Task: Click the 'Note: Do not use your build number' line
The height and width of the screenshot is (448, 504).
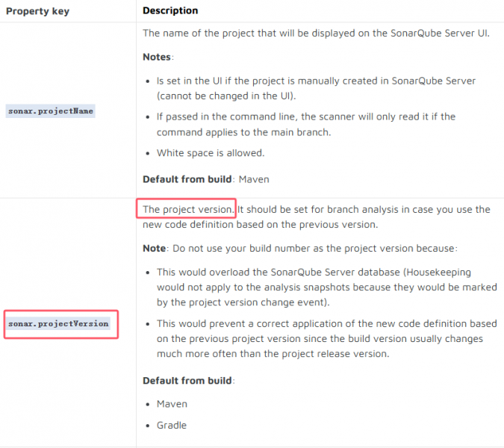Action: click(x=300, y=249)
